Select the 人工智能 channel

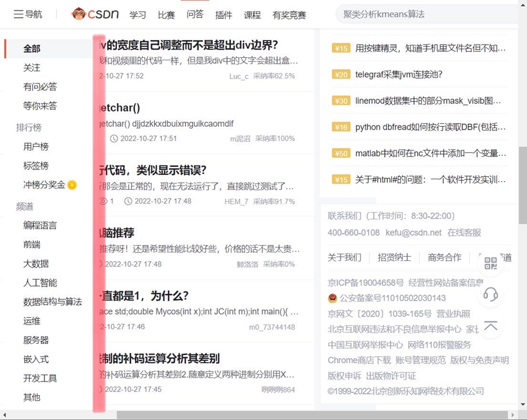[40, 282]
